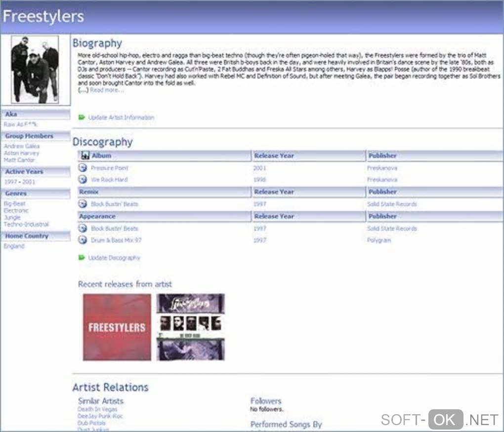The height and width of the screenshot is (432, 504).
Task: Click the Techno-Industrial genre
Action: coord(26,224)
